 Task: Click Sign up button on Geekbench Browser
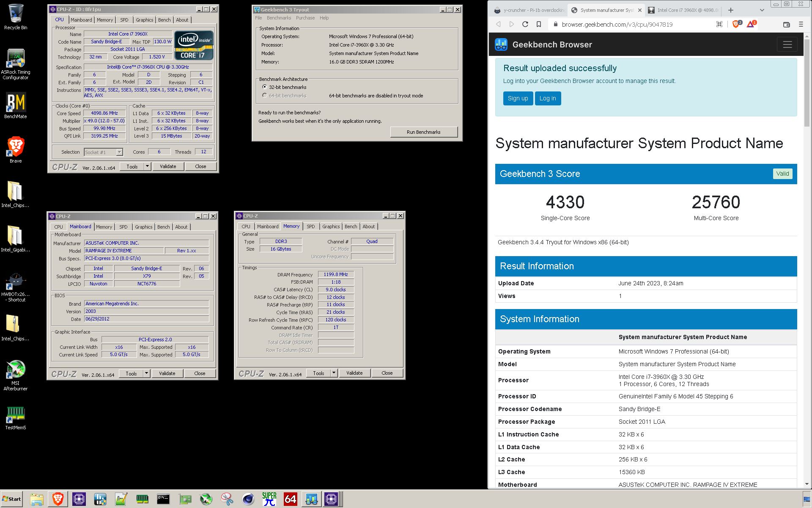point(518,98)
